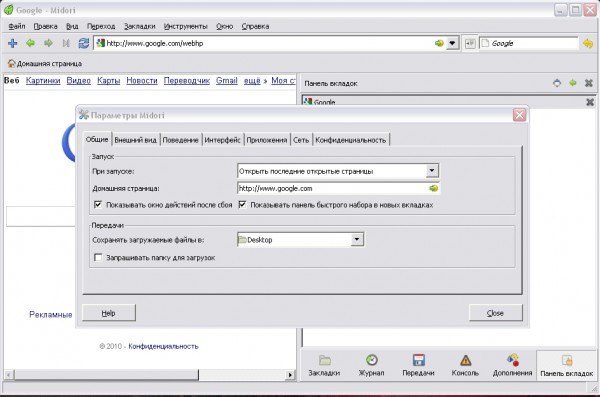Open the При запуске dropdown

click(x=338, y=171)
